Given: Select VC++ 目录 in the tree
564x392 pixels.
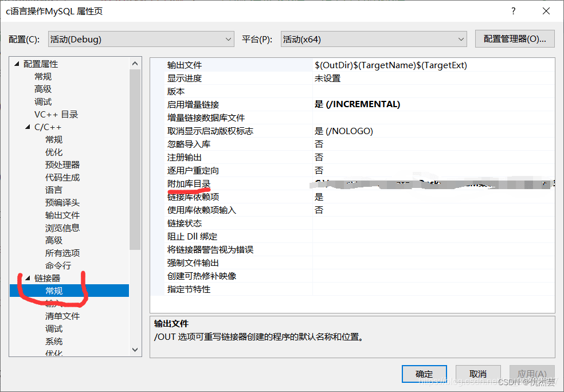Looking at the screenshot, I should tap(56, 115).
